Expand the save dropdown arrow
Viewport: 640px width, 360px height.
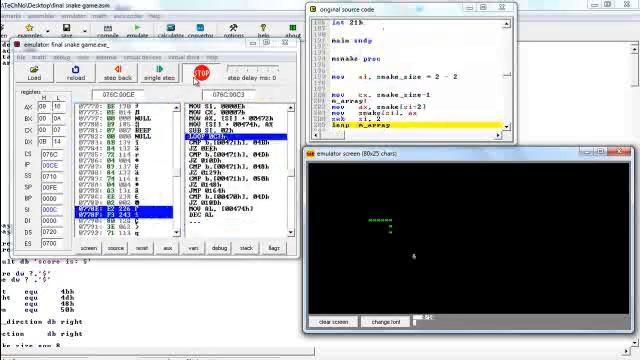[84, 31]
